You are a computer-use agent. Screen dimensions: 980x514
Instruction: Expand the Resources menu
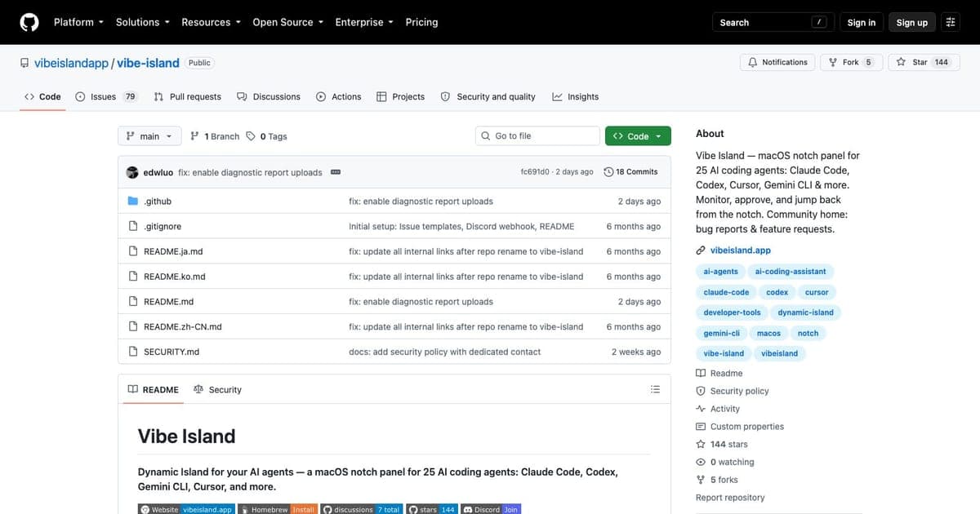click(x=211, y=22)
